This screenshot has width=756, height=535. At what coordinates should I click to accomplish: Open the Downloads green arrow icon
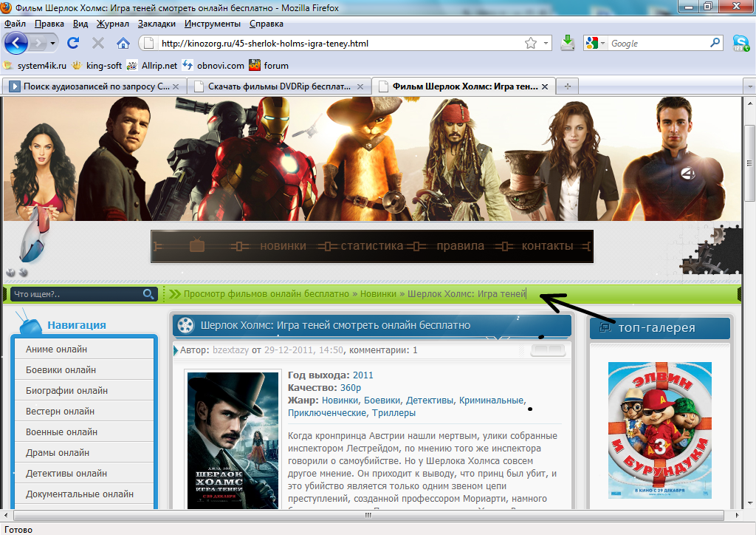567,43
